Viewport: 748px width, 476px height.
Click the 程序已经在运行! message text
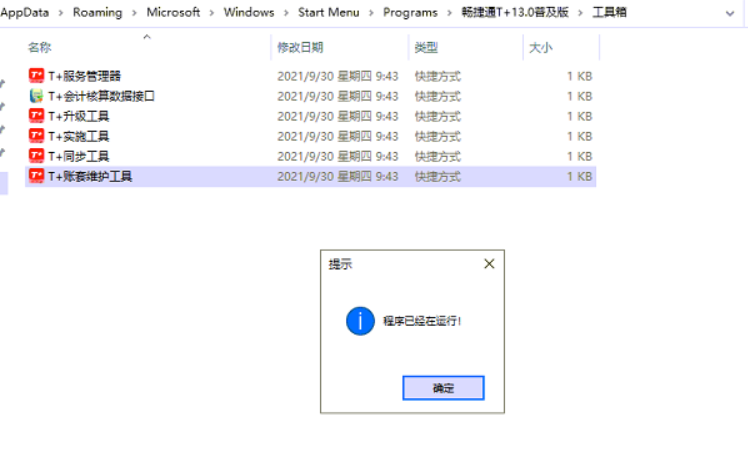[422, 321]
